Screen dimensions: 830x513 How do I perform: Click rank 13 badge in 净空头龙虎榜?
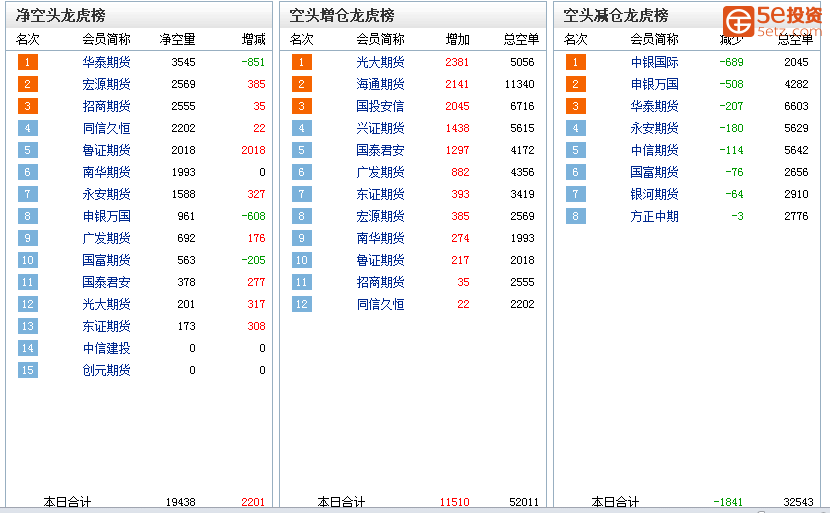28,326
